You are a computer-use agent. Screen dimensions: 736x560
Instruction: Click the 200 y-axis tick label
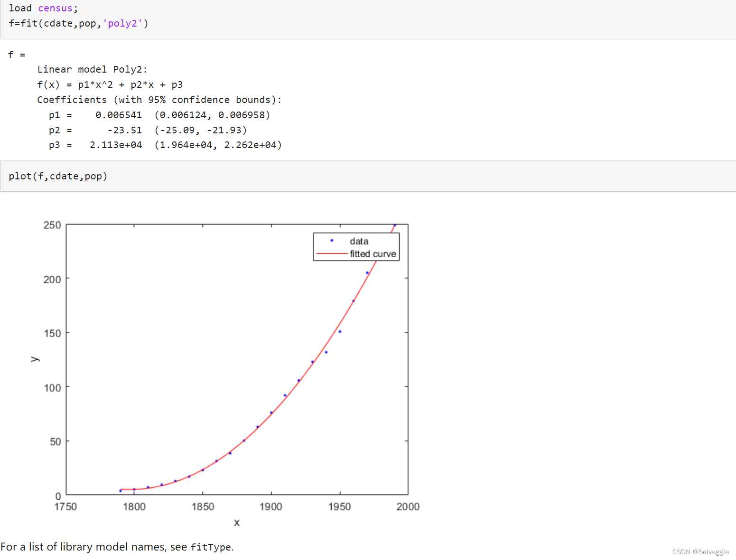click(52, 279)
